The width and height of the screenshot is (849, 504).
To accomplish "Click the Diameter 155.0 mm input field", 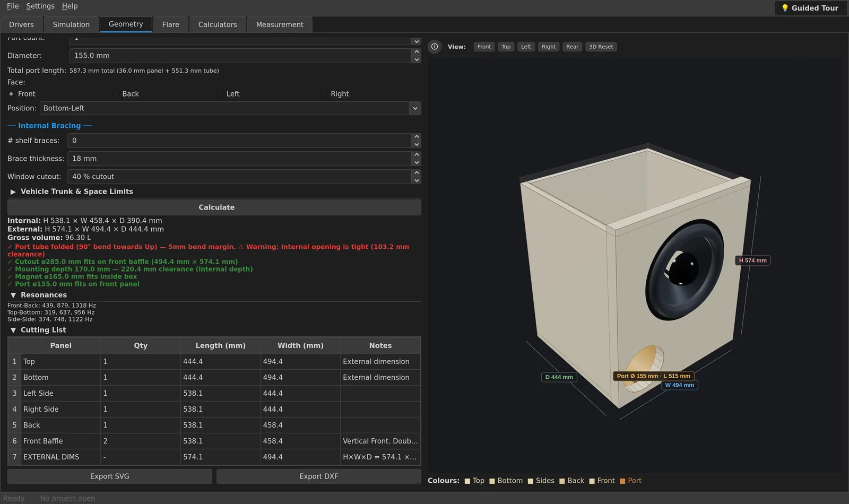I will pyautogui.click(x=240, y=56).
